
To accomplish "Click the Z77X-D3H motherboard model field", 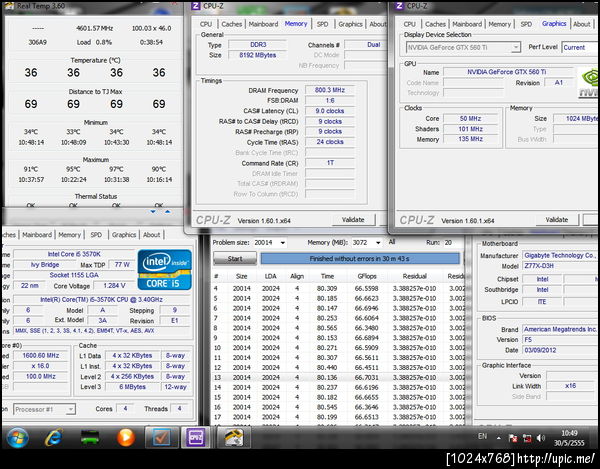I will pos(561,266).
